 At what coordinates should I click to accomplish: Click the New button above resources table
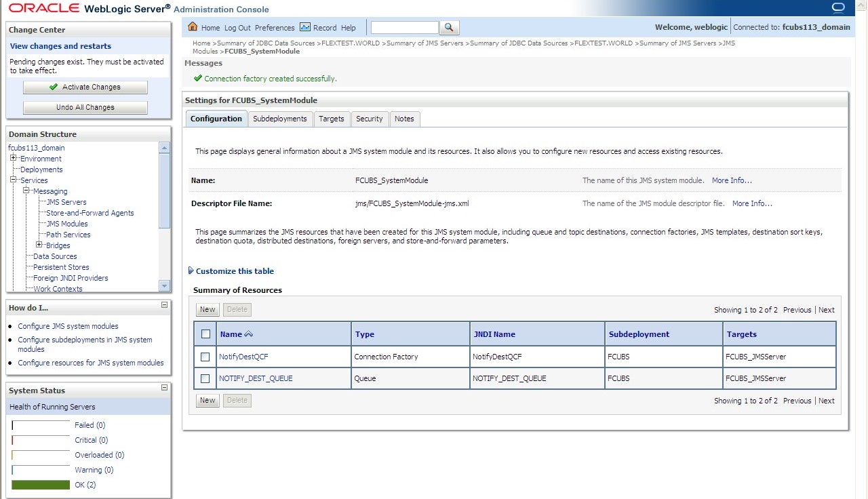tap(208, 310)
